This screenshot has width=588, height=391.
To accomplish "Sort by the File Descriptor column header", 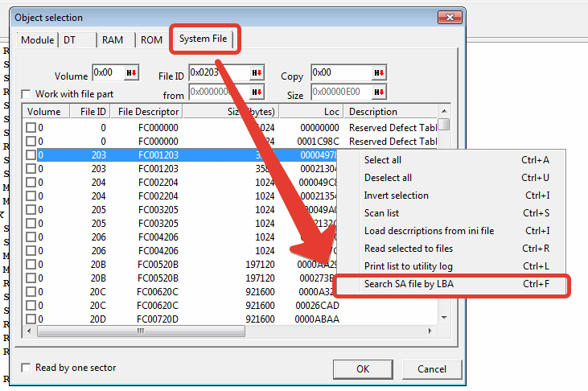I will (146, 112).
